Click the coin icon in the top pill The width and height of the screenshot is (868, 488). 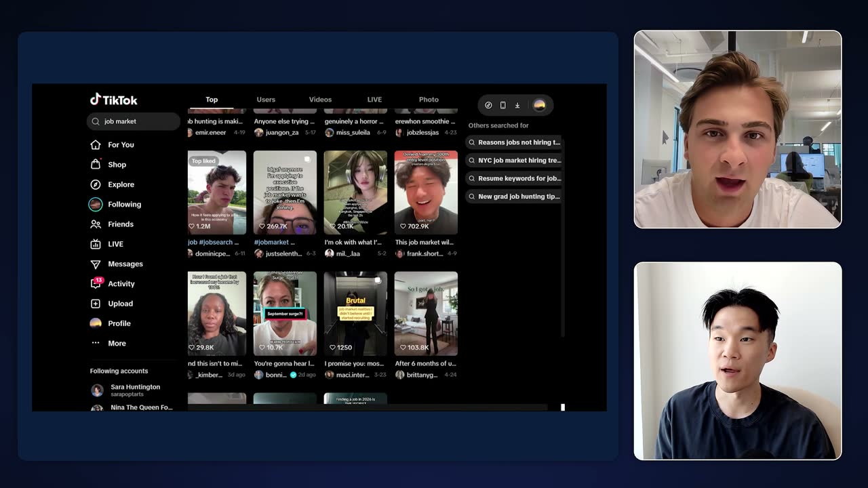click(x=488, y=105)
